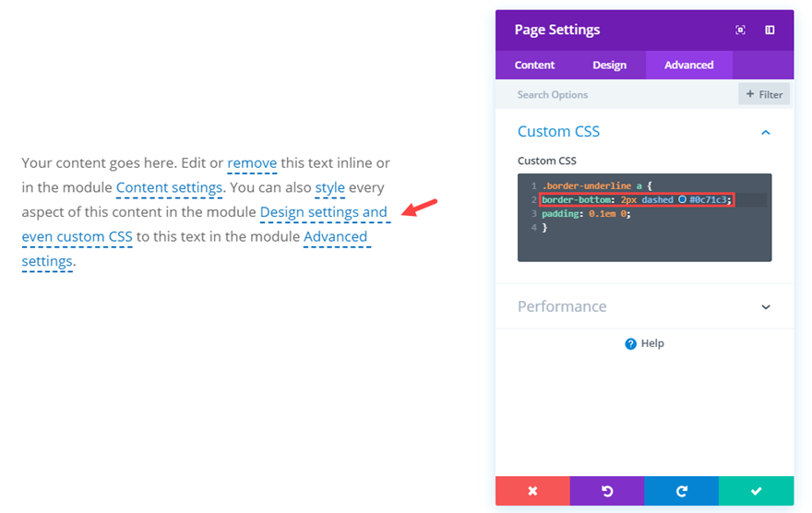Collapse the Custom CSS section
This screenshot has height=513, width=812.
coord(765,133)
